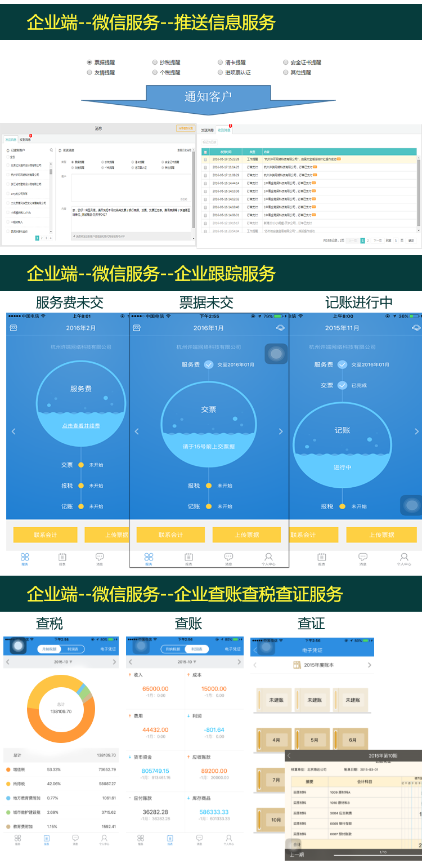Select the 个税提醒 radio option
The height and width of the screenshot is (868, 422).
point(155,72)
